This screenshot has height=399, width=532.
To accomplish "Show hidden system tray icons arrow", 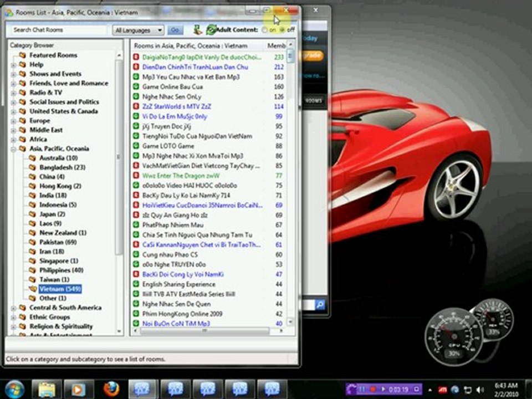I will click(x=430, y=390).
